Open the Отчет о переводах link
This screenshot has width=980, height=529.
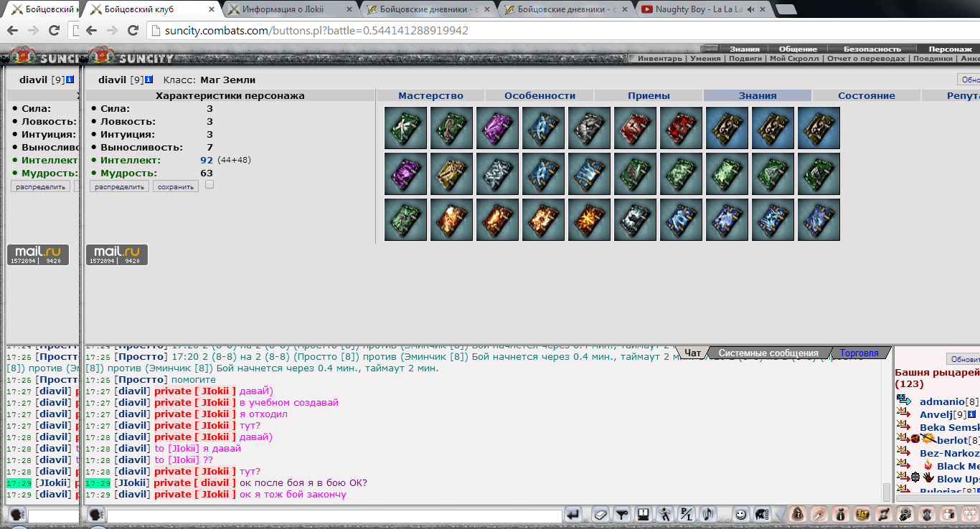tap(866, 59)
